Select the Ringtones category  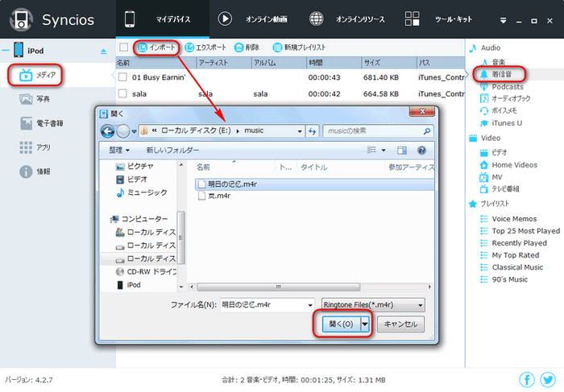coord(496,74)
